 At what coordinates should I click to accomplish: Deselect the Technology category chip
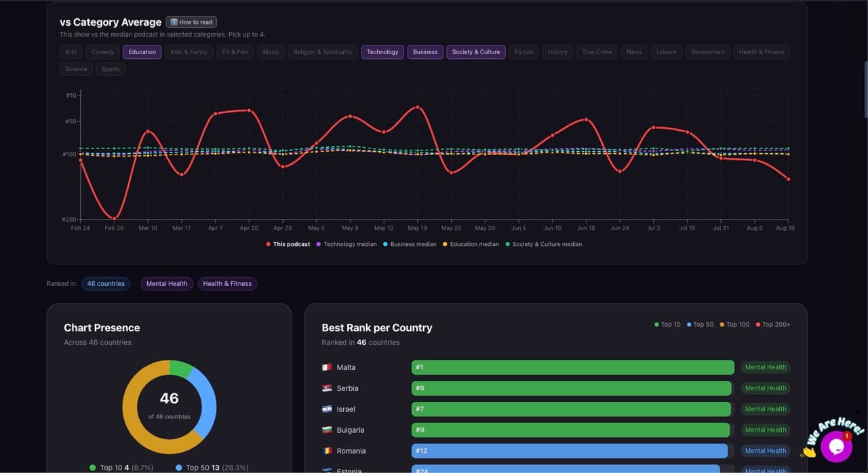point(382,52)
